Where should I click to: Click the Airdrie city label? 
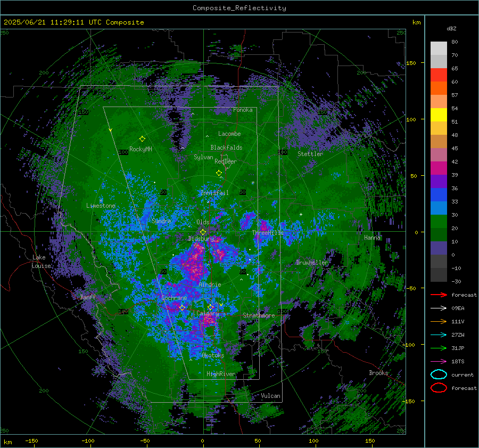click(210, 284)
